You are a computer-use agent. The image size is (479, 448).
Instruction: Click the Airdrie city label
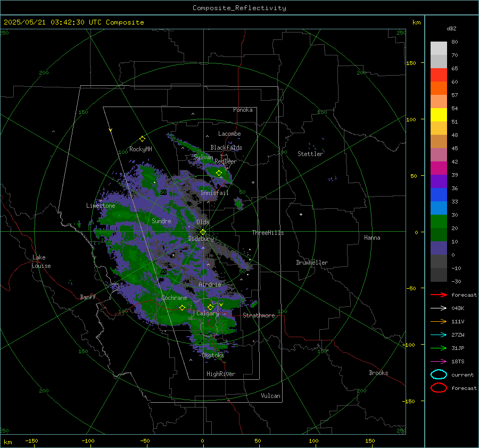(x=210, y=284)
